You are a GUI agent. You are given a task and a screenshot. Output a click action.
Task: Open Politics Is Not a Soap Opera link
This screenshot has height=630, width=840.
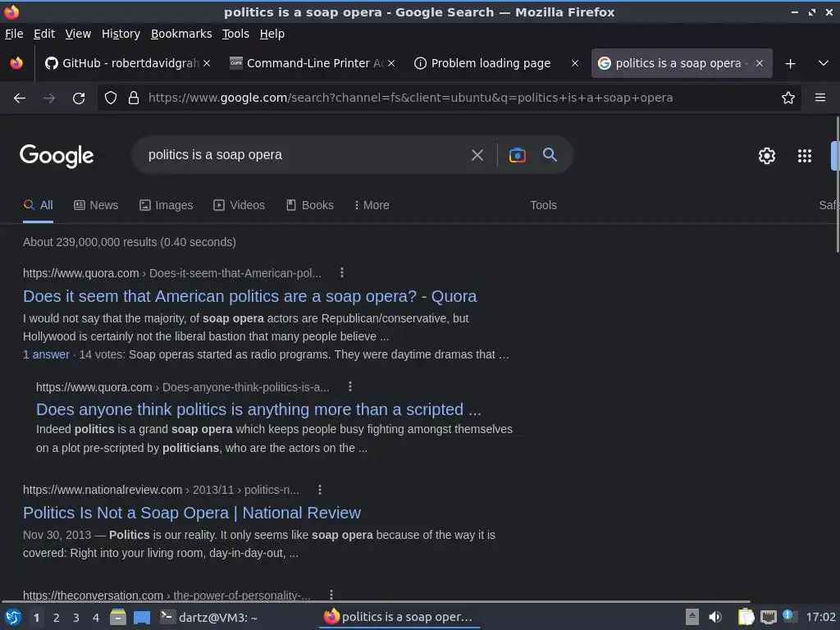pyautogui.click(x=192, y=513)
